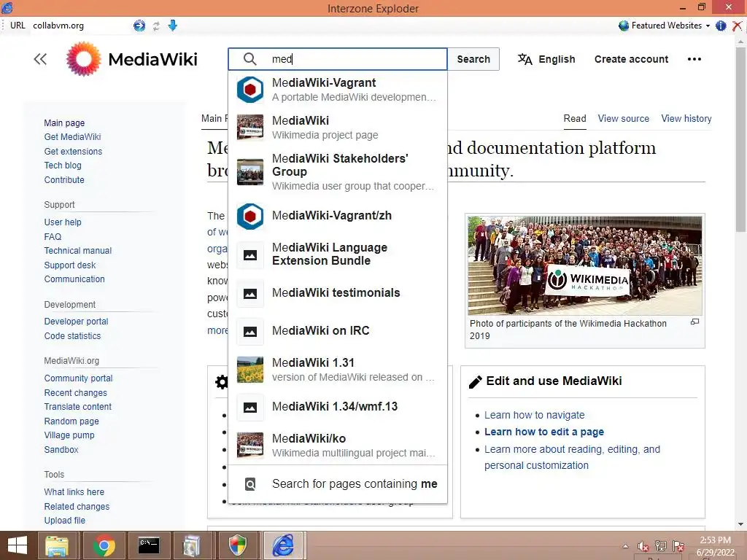Launch Chrome from taskbar
747x560 pixels.
(104, 545)
